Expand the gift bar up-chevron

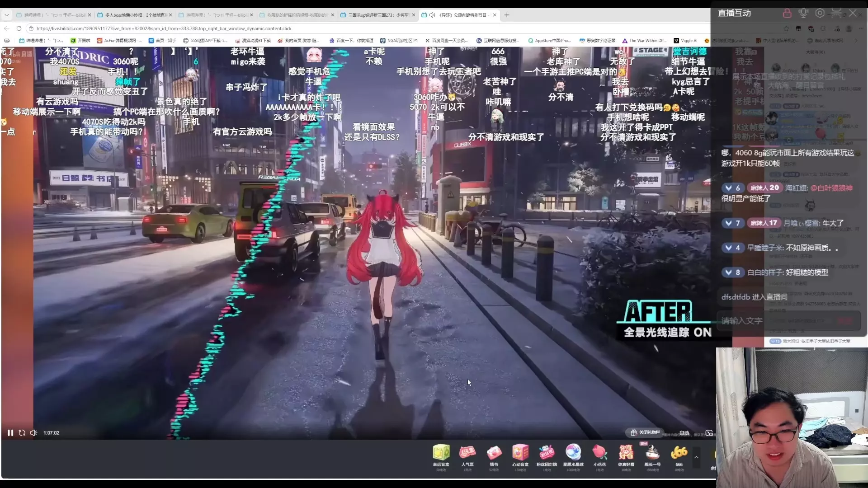[x=696, y=457]
